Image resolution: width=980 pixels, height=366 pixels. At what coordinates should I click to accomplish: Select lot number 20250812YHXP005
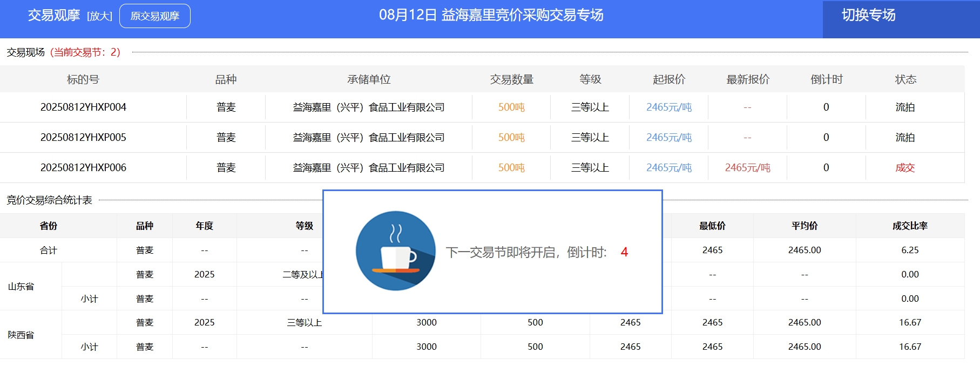(x=83, y=138)
